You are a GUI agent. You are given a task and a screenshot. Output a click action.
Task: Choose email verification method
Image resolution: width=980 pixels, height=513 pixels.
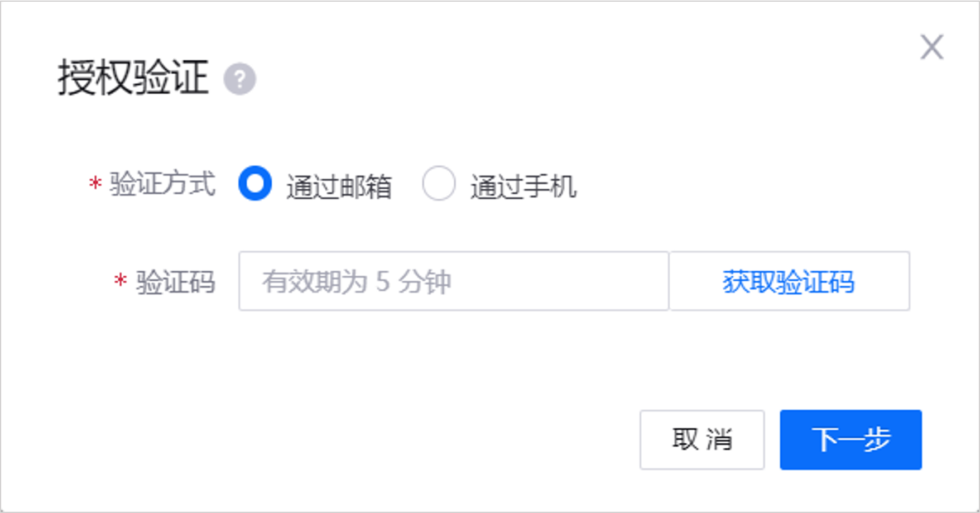[255, 184]
